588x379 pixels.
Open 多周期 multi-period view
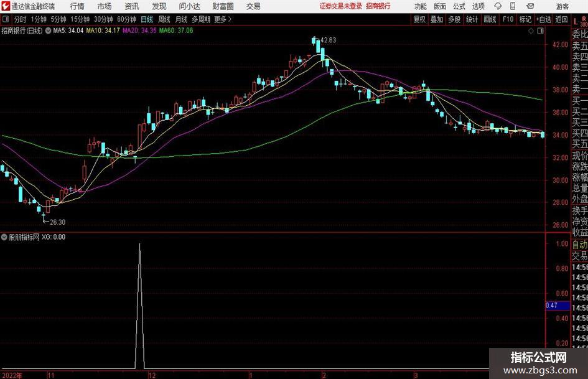pyautogui.click(x=201, y=19)
